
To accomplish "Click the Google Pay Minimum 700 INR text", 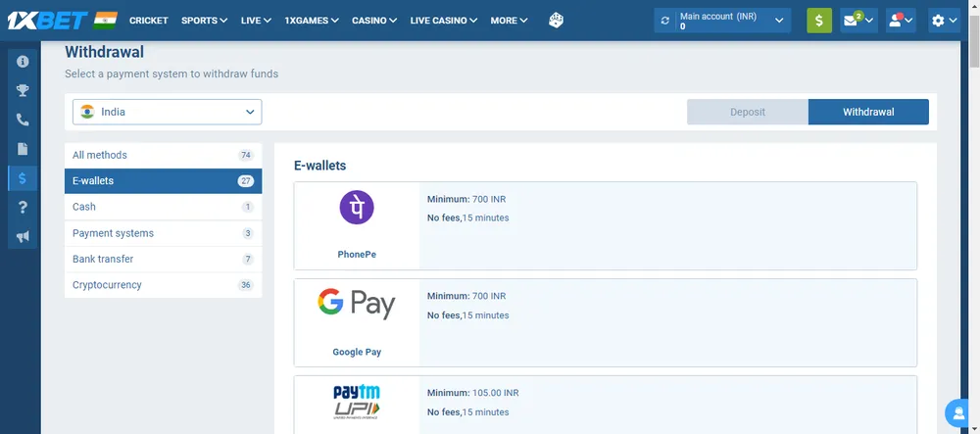I will [466, 296].
